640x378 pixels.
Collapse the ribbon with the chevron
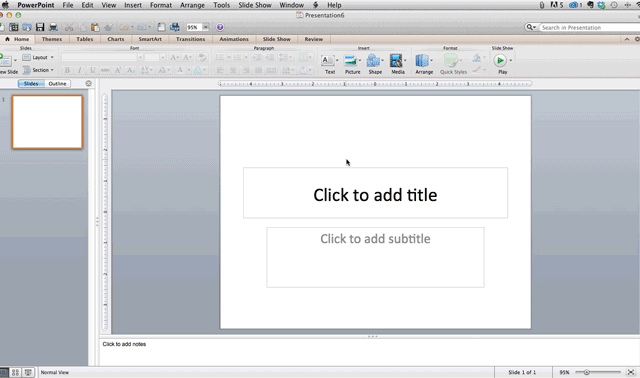(627, 39)
